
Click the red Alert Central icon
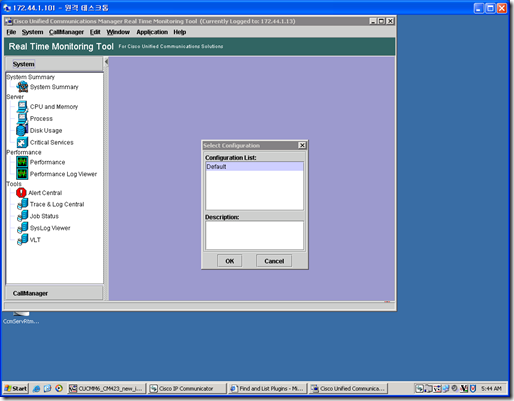(x=21, y=193)
